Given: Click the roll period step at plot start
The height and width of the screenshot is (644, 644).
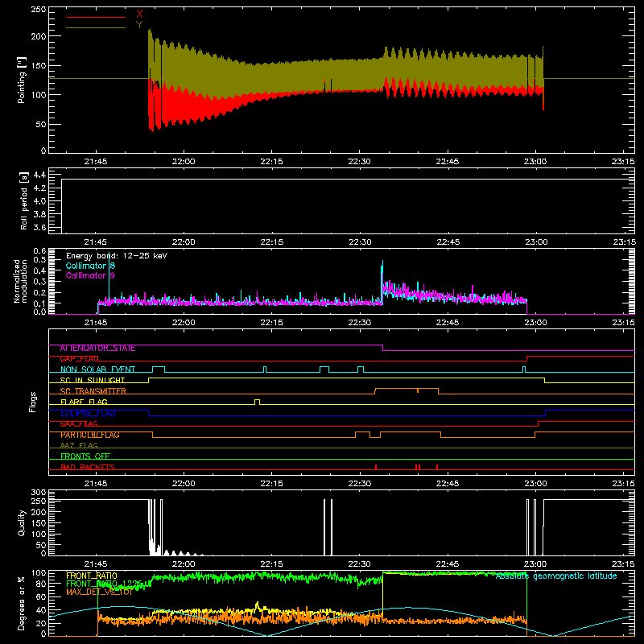Looking at the screenshot, I should 62,205.
